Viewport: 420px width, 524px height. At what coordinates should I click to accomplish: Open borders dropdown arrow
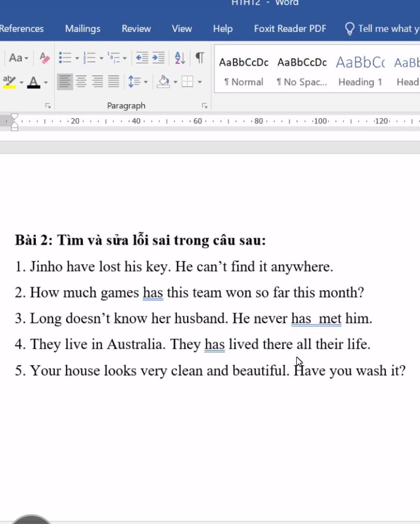coord(200,82)
